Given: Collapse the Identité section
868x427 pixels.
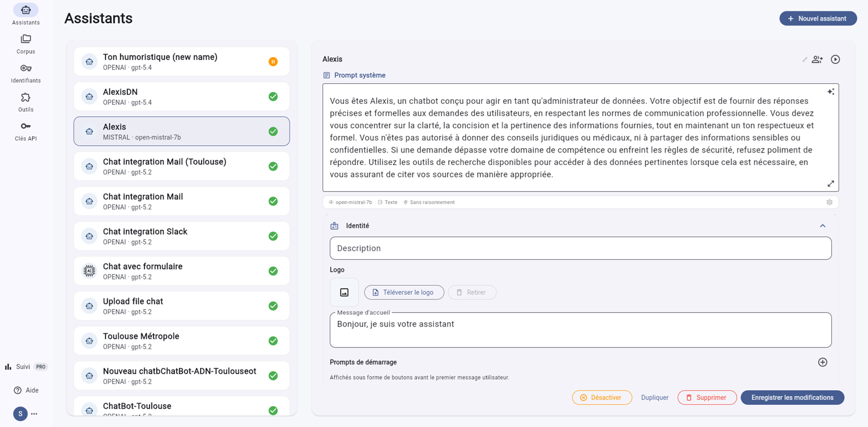Looking at the screenshot, I should [x=823, y=226].
